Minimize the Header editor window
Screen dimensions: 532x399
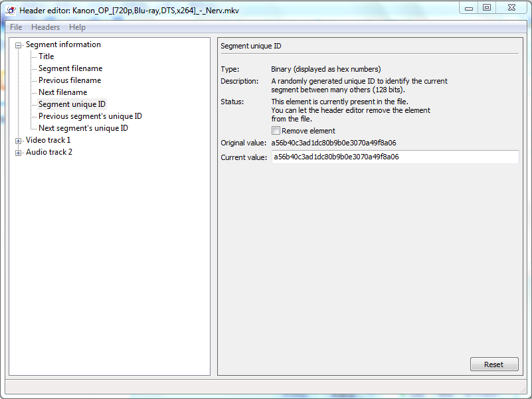coord(469,7)
